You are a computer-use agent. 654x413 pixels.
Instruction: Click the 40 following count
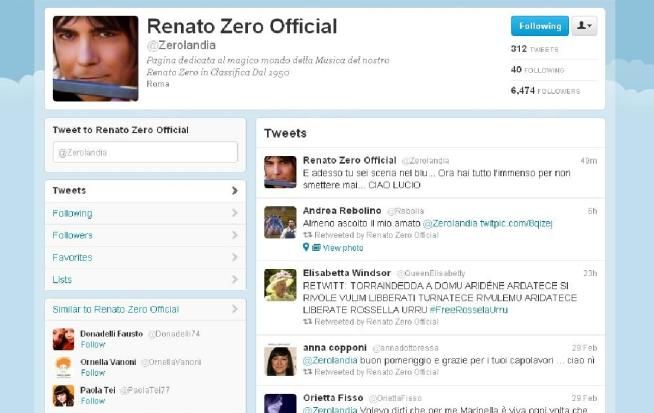(x=538, y=70)
